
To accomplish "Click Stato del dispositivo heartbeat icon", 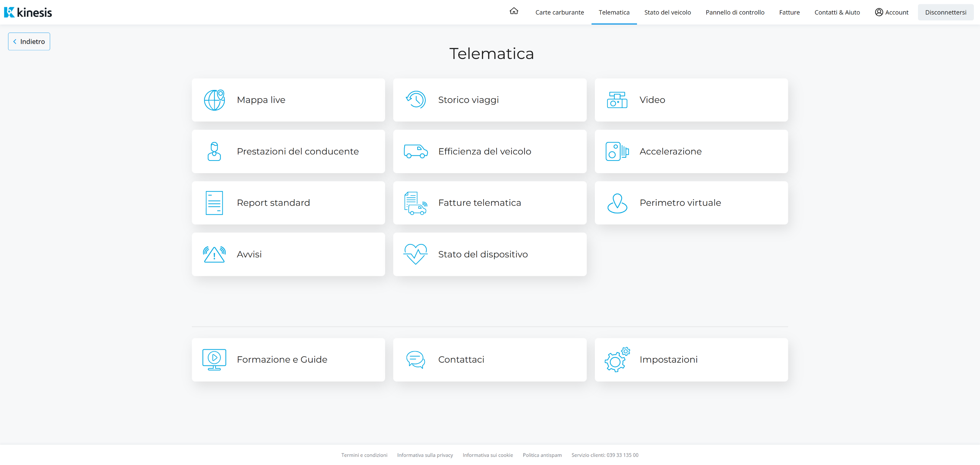I will 416,254.
